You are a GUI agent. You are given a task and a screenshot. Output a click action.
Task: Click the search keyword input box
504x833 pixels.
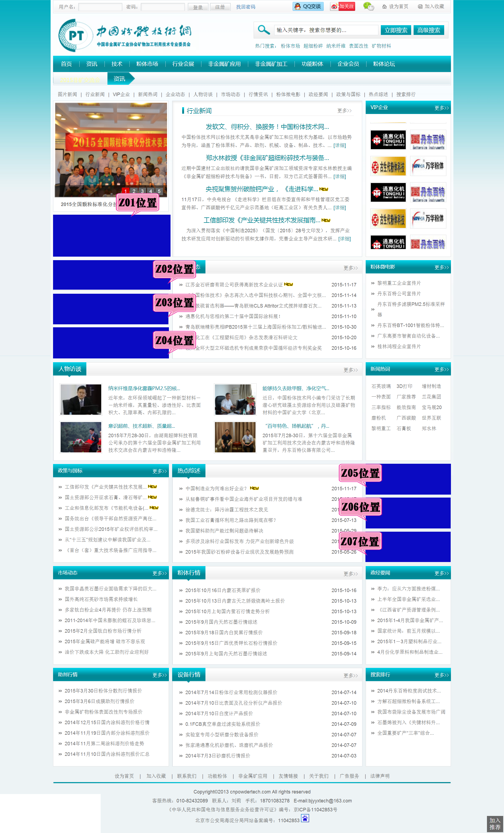click(x=326, y=30)
